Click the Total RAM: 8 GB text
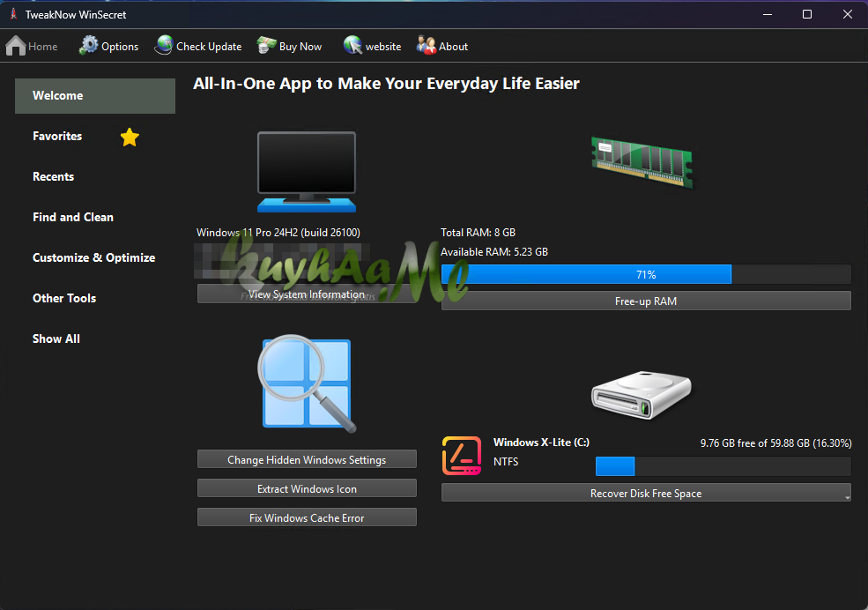 478,233
